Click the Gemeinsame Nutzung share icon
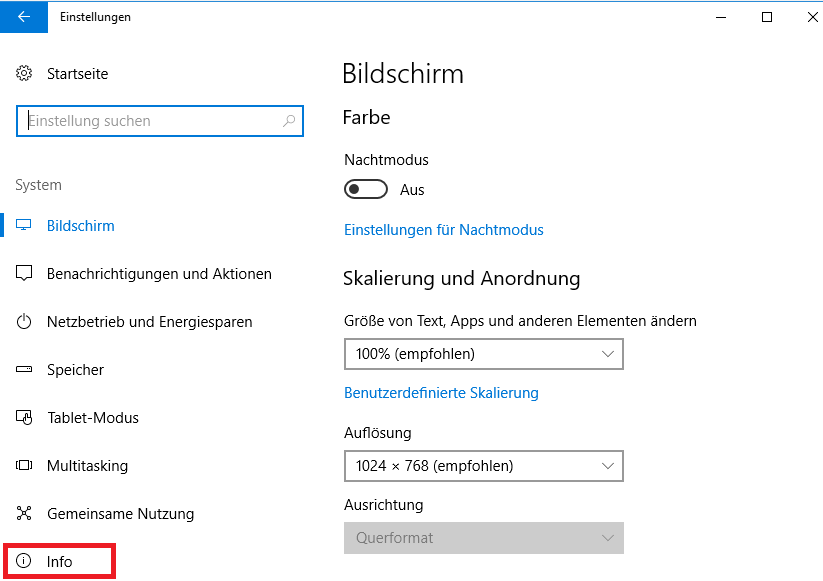823x581 pixels. coord(24,513)
